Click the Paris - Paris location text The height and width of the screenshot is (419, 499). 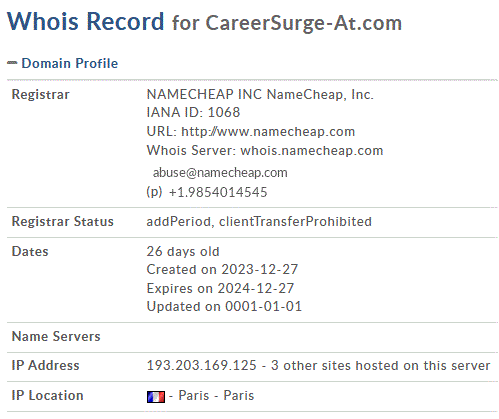(x=216, y=396)
